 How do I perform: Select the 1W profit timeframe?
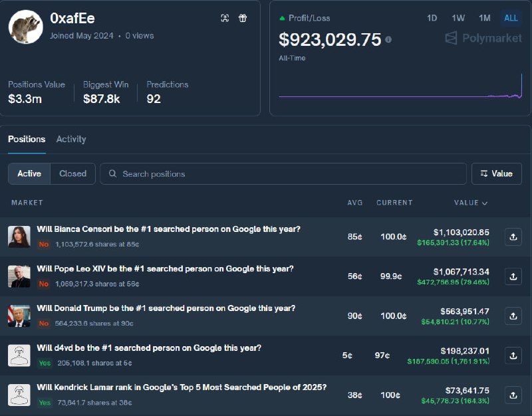tap(458, 19)
